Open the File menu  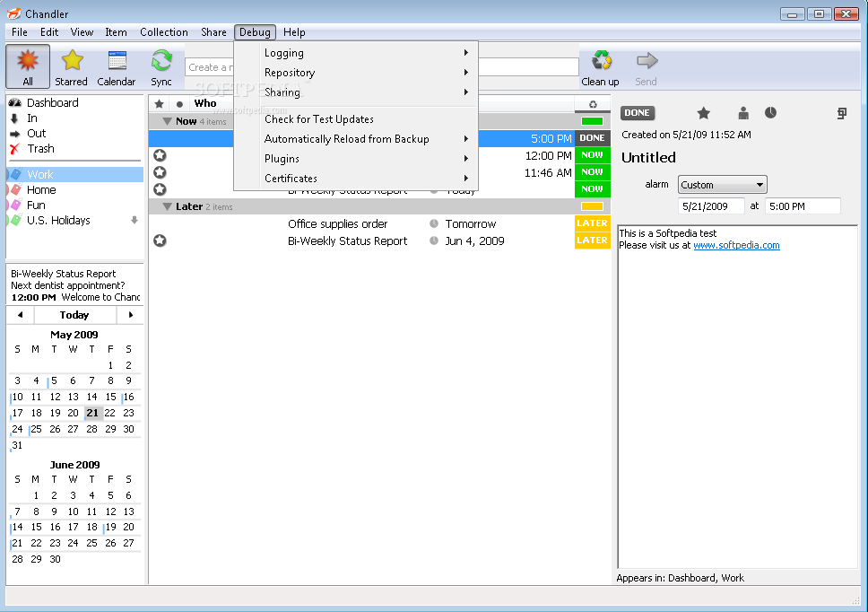click(x=20, y=32)
